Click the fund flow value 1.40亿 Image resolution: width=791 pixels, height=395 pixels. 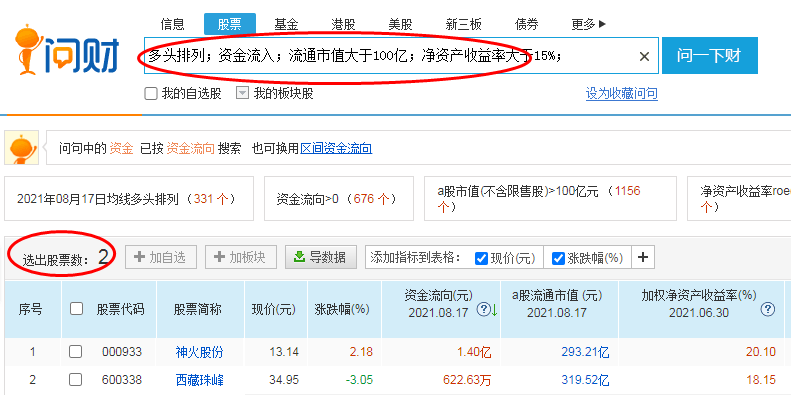474,352
